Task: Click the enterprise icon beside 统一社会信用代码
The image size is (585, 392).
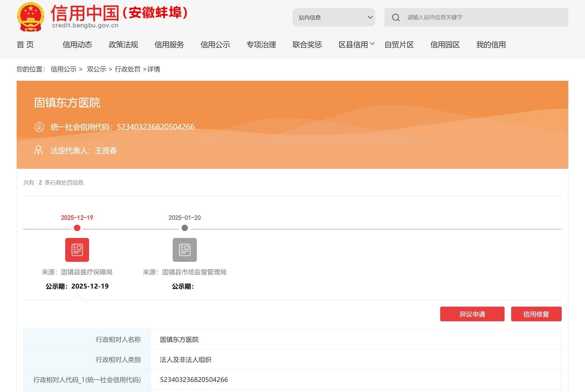Action: click(x=39, y=127)
